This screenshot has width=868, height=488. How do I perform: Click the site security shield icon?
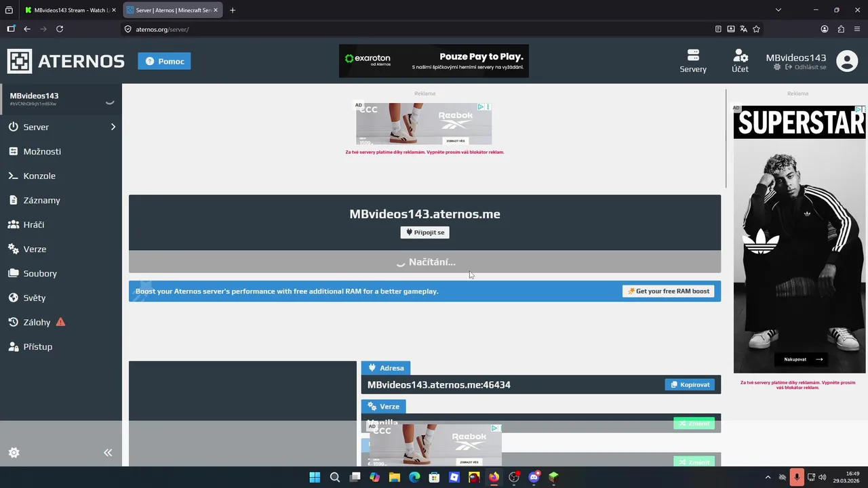point(127,29)
